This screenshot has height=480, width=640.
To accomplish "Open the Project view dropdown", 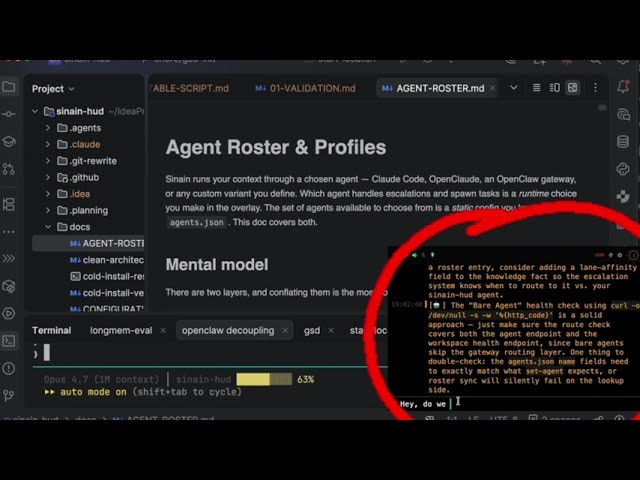I will coord(53,89).
